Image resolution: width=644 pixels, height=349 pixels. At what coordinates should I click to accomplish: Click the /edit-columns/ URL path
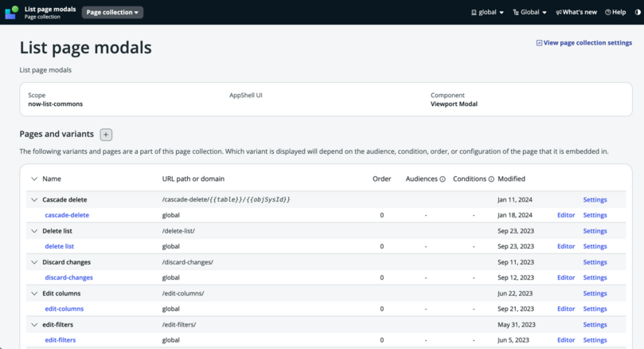183,293
